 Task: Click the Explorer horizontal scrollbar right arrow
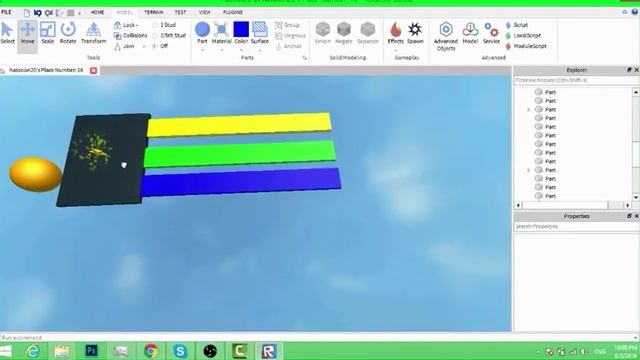pyautogui.click(x=628, y=205)
